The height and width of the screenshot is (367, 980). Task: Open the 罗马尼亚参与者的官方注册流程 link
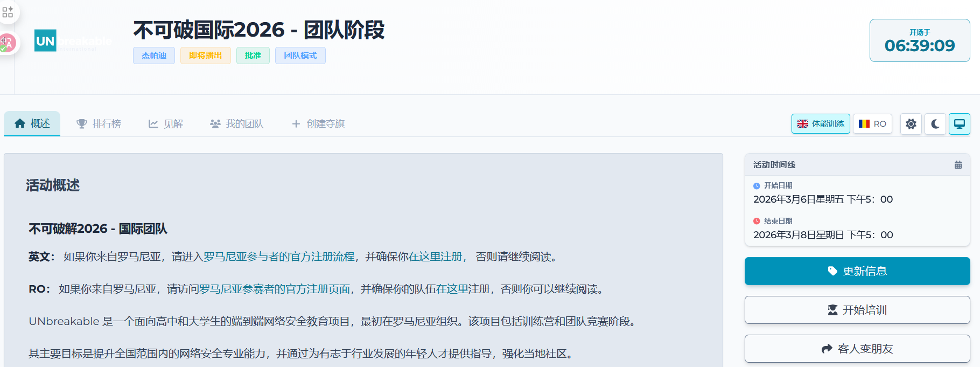279,257
